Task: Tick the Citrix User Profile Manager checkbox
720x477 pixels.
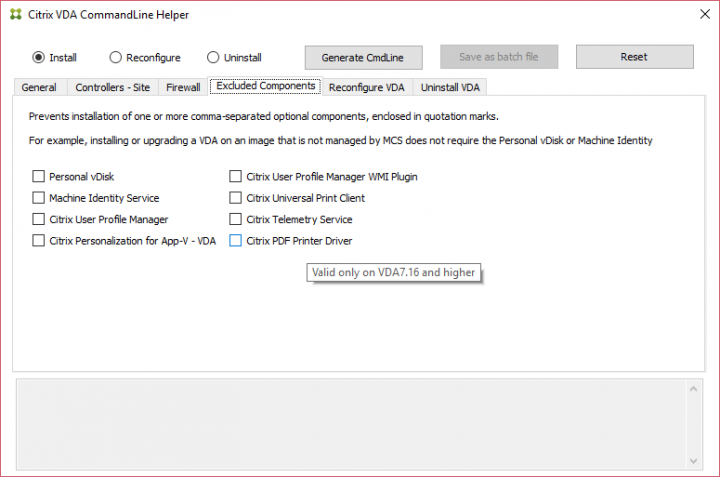Action: (x=39, y=219)
